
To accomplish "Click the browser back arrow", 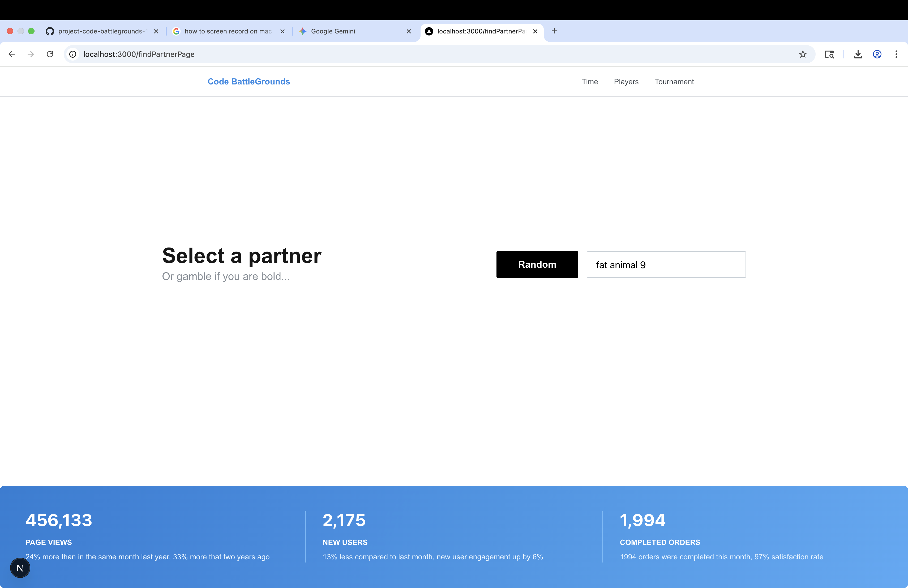I will (12, 54).
